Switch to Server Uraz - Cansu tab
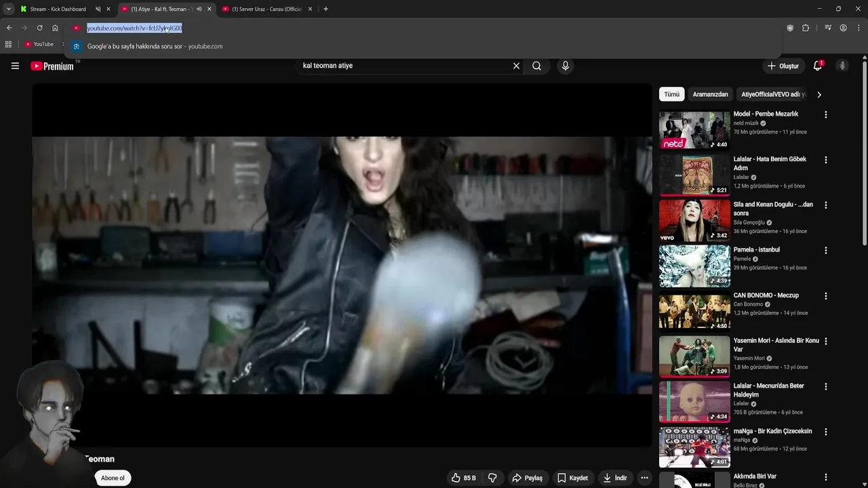Screen dimensions: 868x488 (267, 9)
